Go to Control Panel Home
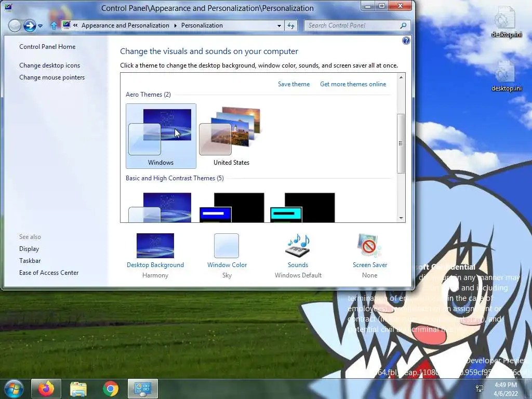Screen dimensions: 532x399 click(47, 46)
